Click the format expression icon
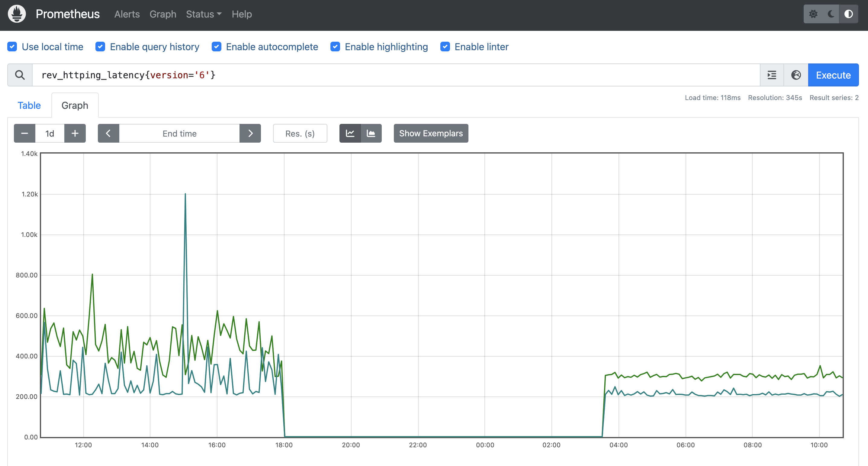868x466 pixels. coord(772,75)
